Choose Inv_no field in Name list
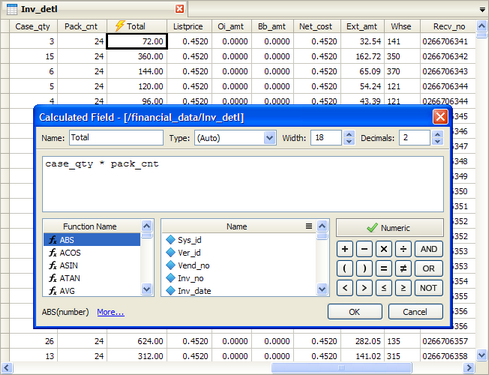489x375 pixels. click(x=239, y=278)
